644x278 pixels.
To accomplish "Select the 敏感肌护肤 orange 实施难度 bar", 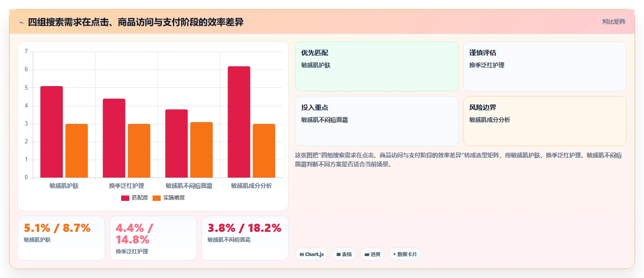I will point(76,151).
